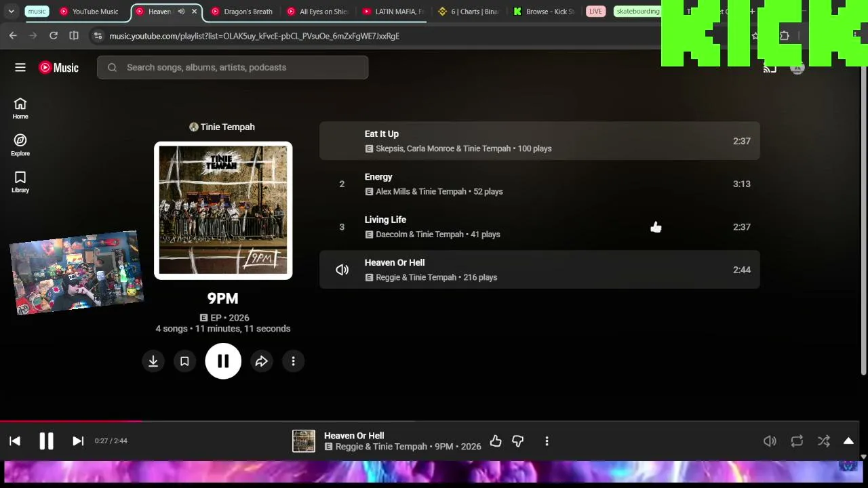Open the YouTube Music guide hamburger menu
Viewport: 868px width, 488px height.
click(x=20, y=67)
